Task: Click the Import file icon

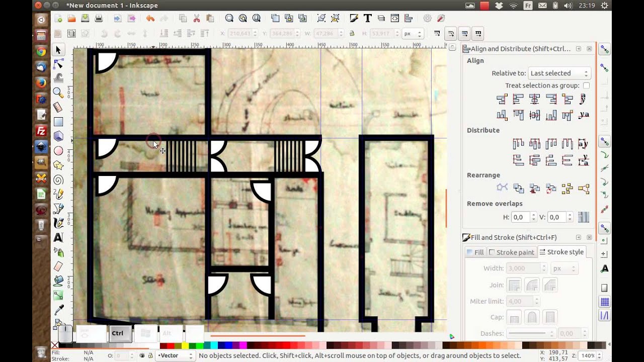Action: coord(117,19)
